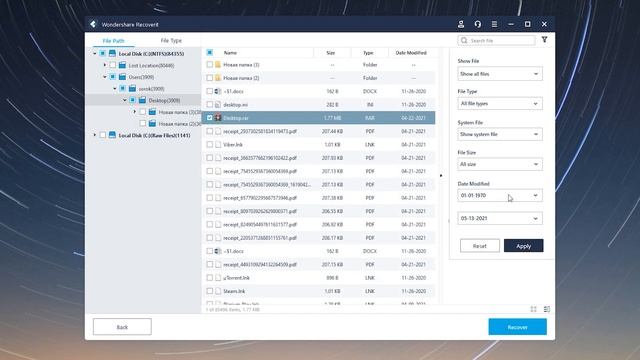Open the 05-13-2021 end date dropdown
This screenshot has width=640, height=360.
(x=500, y=218)
